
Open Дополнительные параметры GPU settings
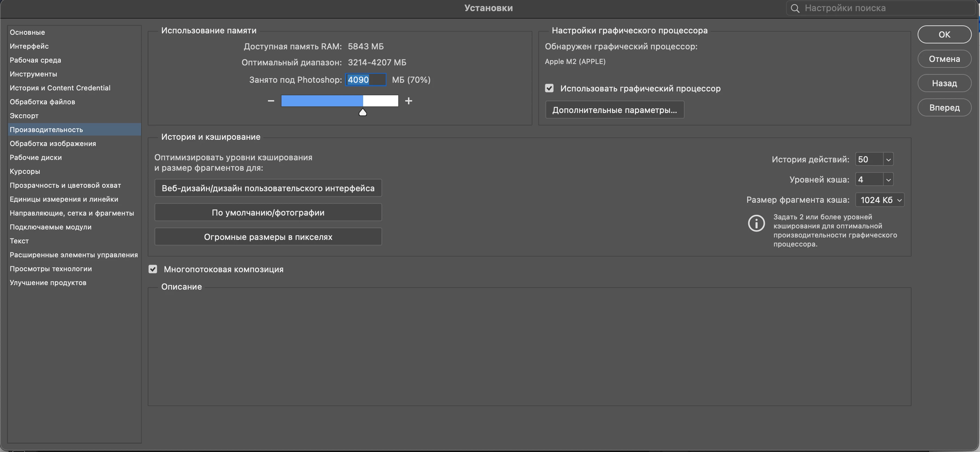pyautogui.click(x=614, y=110)
